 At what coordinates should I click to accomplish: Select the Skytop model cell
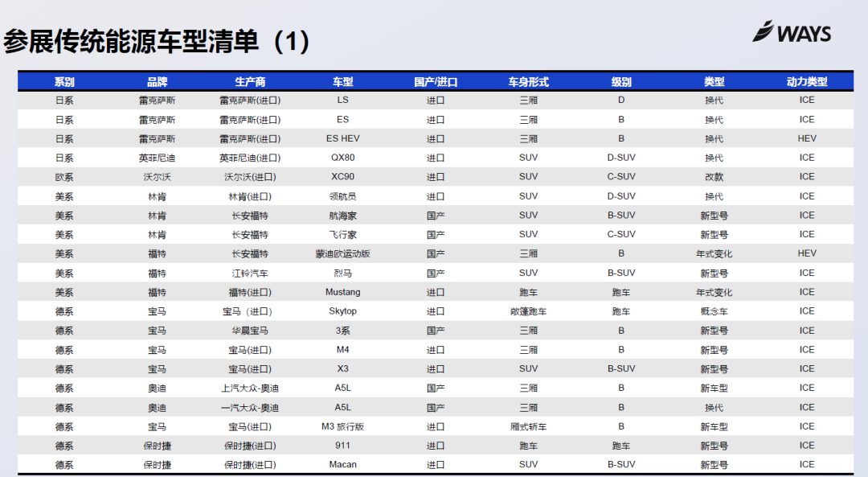pyautogui.click(x=342, y=311)
